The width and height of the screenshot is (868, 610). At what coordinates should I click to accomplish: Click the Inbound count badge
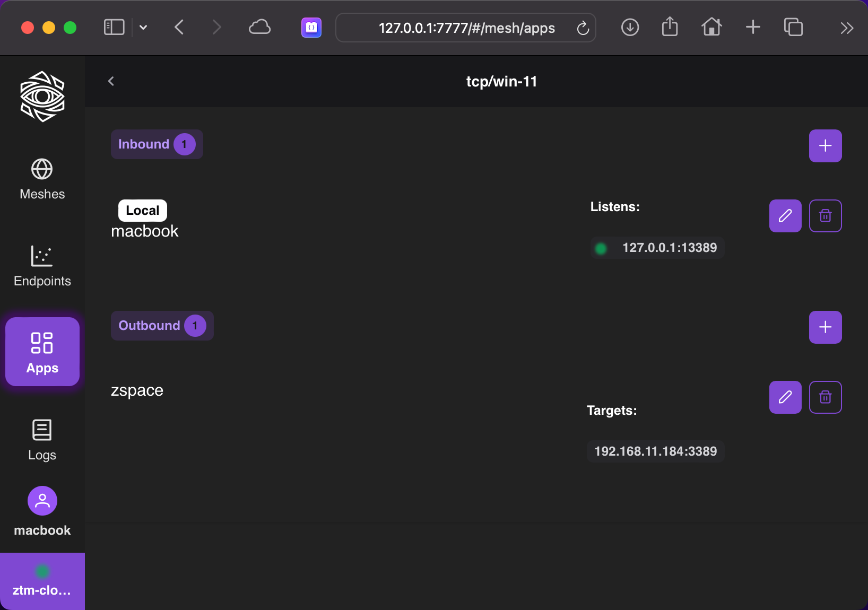184,144
